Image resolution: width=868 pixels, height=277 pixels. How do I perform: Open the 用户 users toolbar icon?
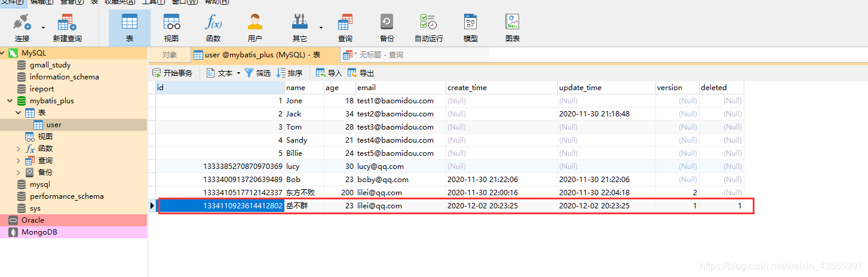pos(255,27)
